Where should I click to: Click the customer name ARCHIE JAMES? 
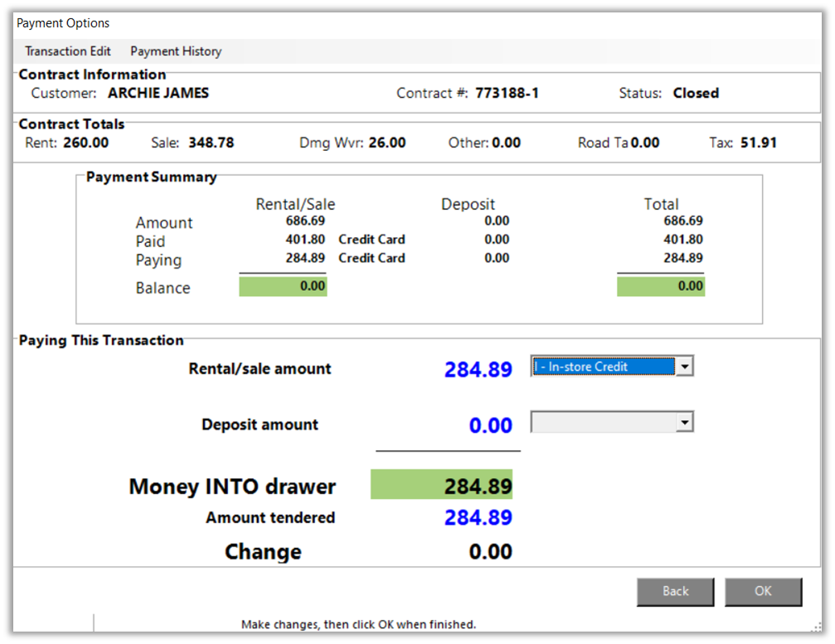(x=158, y=93)
